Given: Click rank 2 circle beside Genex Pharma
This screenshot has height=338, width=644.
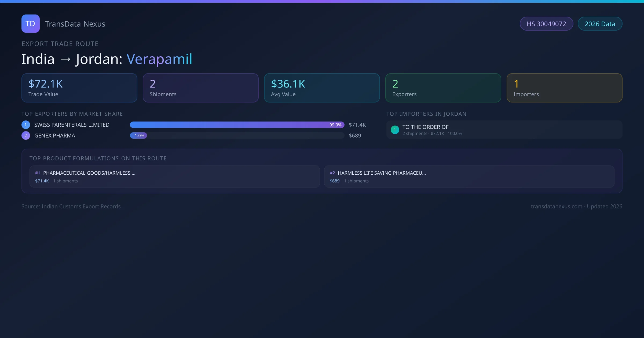Looking at the screenshot, I should click(26, 135).
